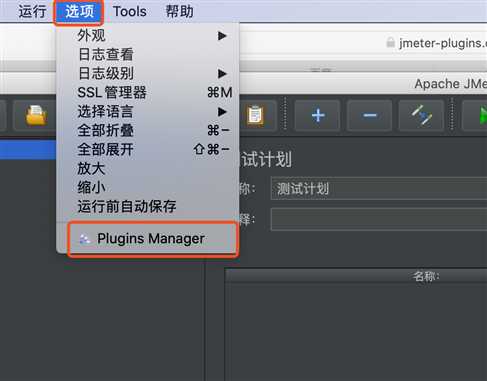Screen dimensions: 487x381
Task: Click the yellow open-file toolbar icon
Action: 36,115
